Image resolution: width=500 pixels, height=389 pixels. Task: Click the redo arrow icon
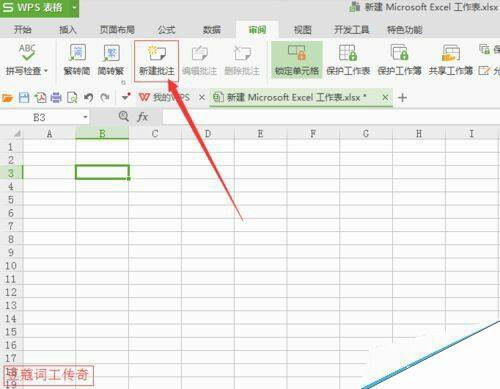click(105, 98)
